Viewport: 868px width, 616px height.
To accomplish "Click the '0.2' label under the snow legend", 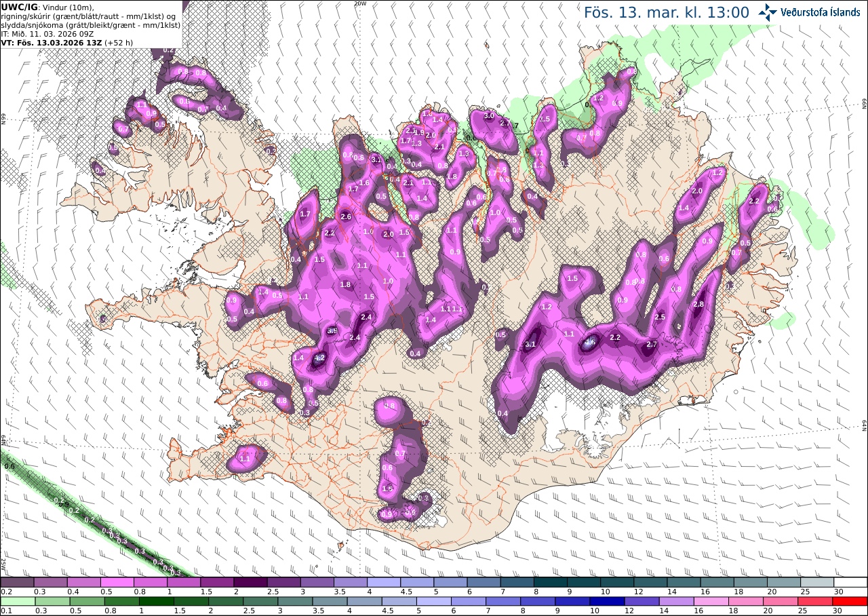I will pos(6,592).
